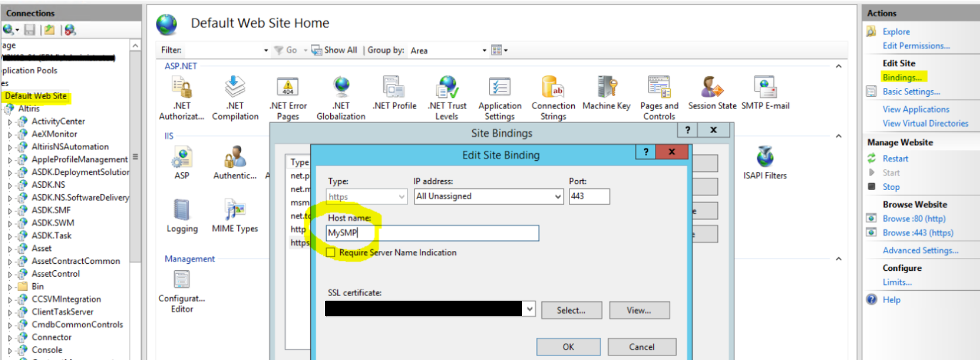The image size is (980, 360).
Task: Click the Port input field
Action: click(x=589, y=196)
